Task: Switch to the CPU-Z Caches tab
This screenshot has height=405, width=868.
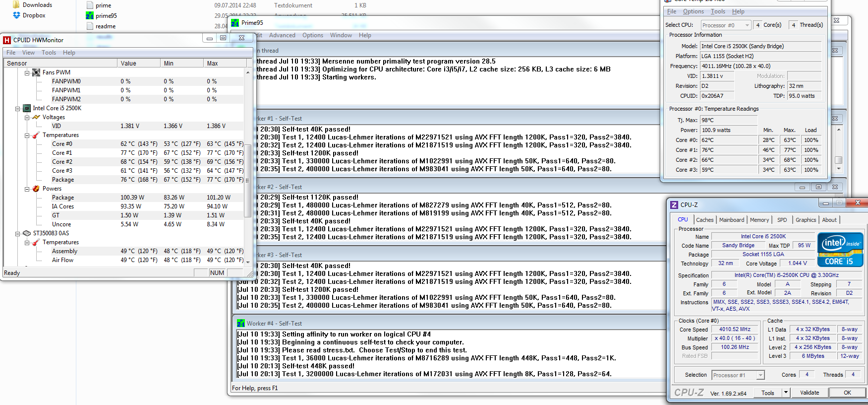Action: (705, 220)
